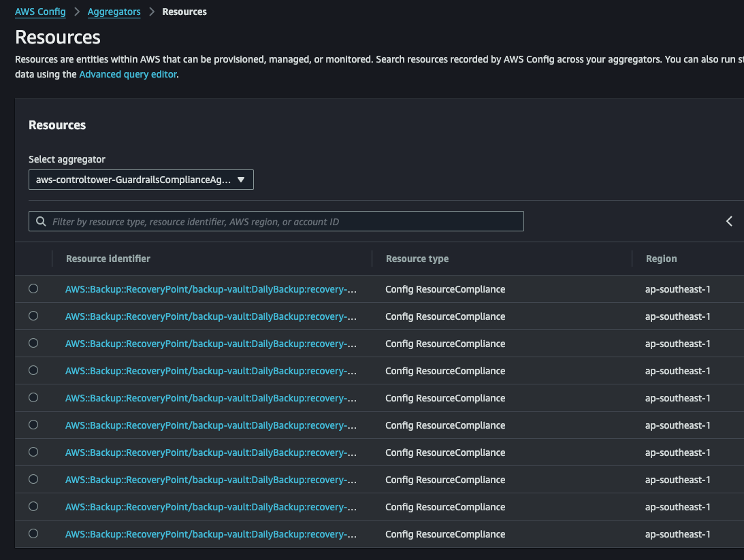744x560 pixels.
Task: Click the Region column header
Action: (661, 259)
